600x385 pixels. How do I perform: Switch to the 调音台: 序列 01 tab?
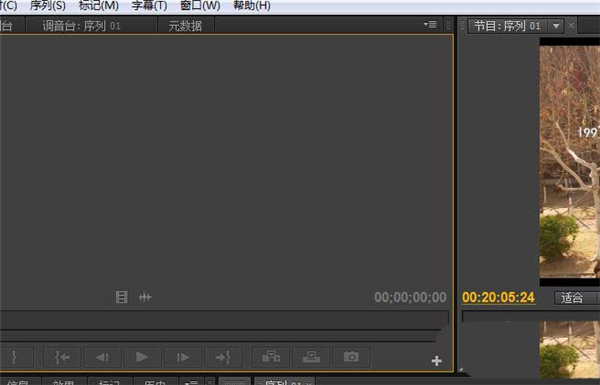coord(82,26)
